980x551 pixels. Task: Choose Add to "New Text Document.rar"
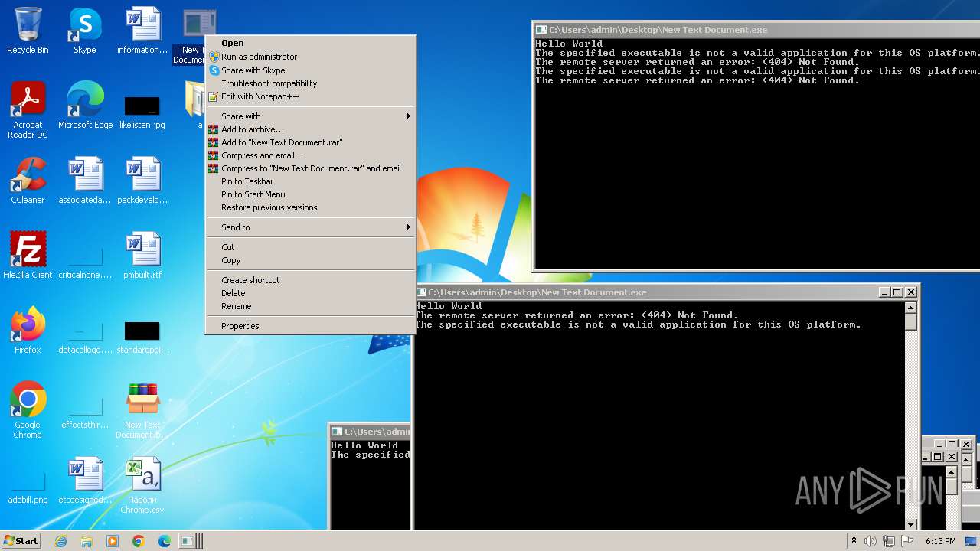point(310,142)
